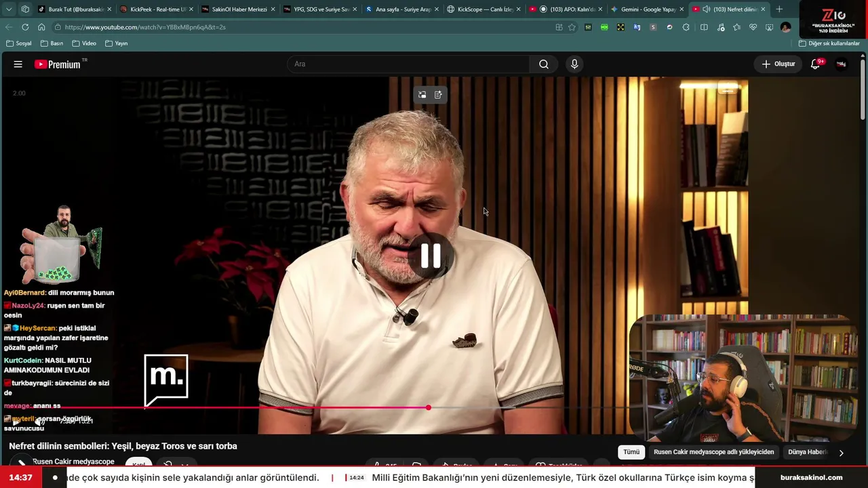Go back with the browser back arrow
Screen dimensions: 868x488
click(x=9, y=27)
